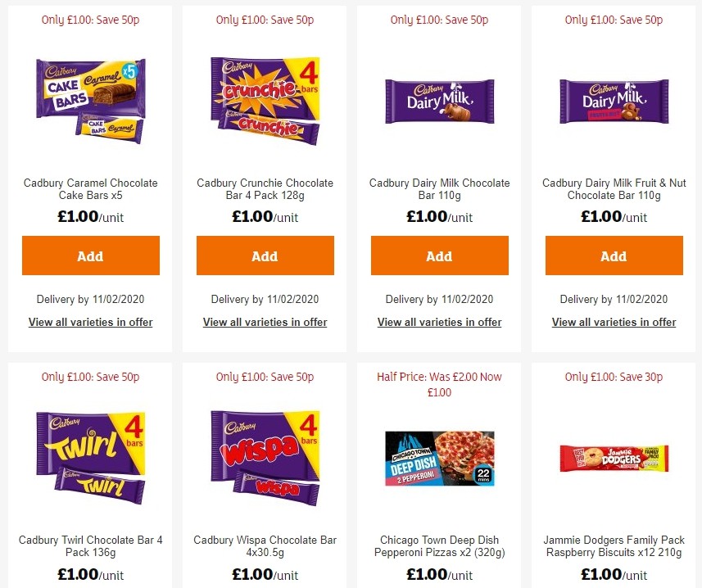View all varieties in offer under Caramel Cake Bars

[90, 323]
